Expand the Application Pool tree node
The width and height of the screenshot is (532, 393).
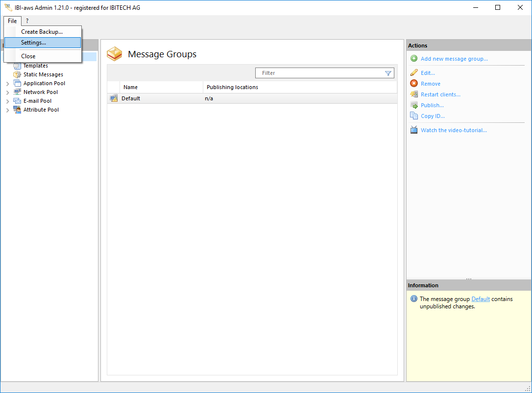point(7,84)
